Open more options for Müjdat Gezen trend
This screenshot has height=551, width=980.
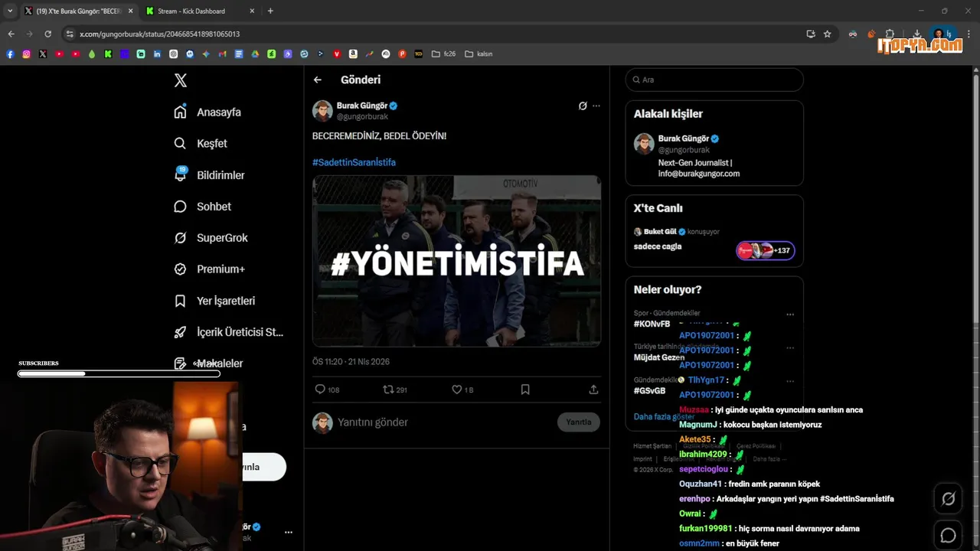[x=790, y=347]
